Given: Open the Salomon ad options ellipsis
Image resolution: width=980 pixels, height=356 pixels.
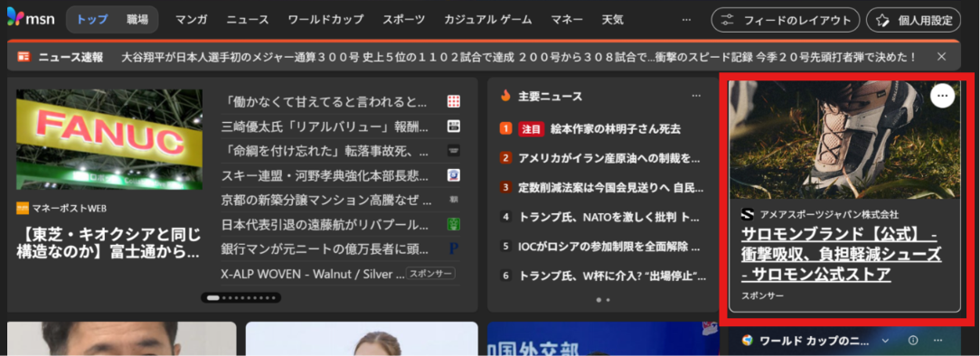Looking at the screenshot, I should click(943, 96).
